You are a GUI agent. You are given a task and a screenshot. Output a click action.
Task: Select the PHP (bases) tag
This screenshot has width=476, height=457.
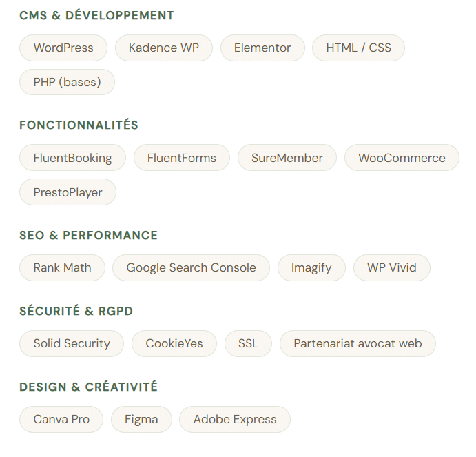pos(67,82)
